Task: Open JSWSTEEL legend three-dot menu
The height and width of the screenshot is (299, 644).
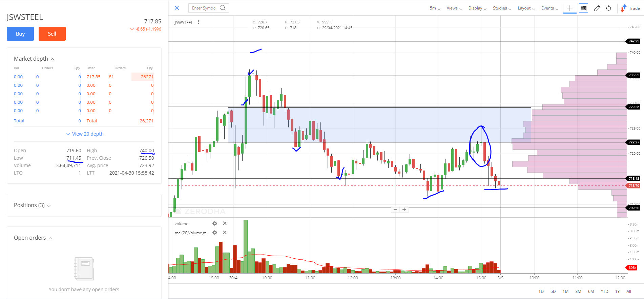Action: click(x=198, y=22)
